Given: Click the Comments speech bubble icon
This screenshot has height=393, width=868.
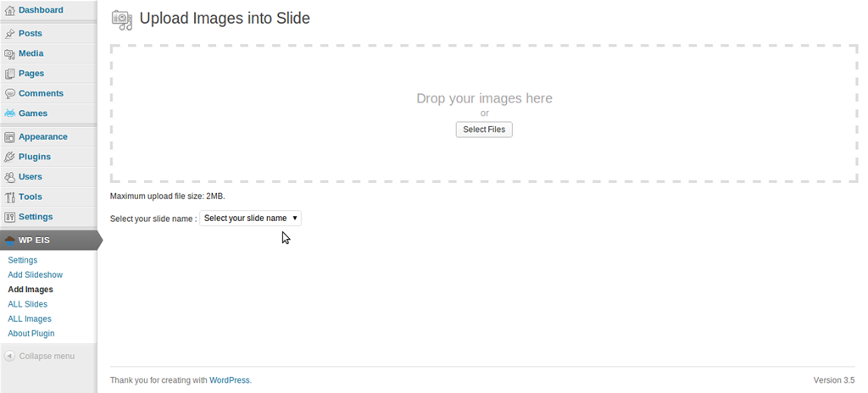Looking at the screenshot, I should 9,93.
